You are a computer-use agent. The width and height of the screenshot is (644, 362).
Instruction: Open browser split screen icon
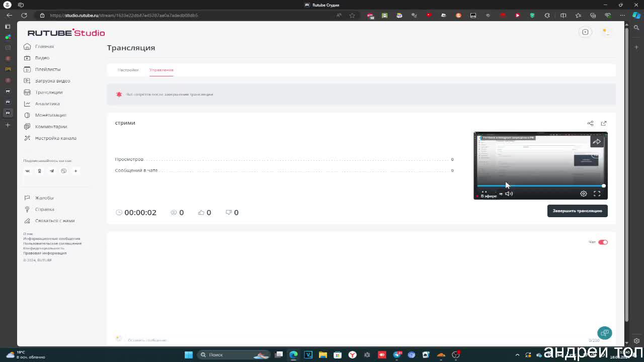tap(563, 15)
